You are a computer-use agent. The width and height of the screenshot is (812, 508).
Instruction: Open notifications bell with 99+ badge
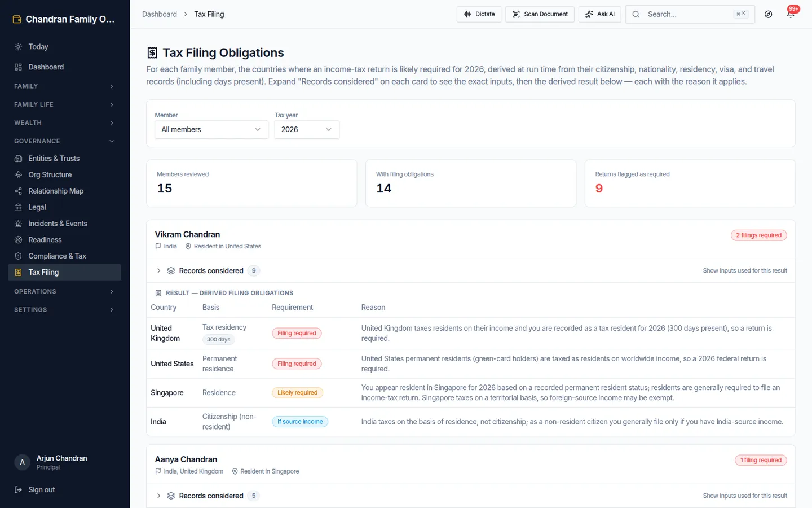coord(791,14)
